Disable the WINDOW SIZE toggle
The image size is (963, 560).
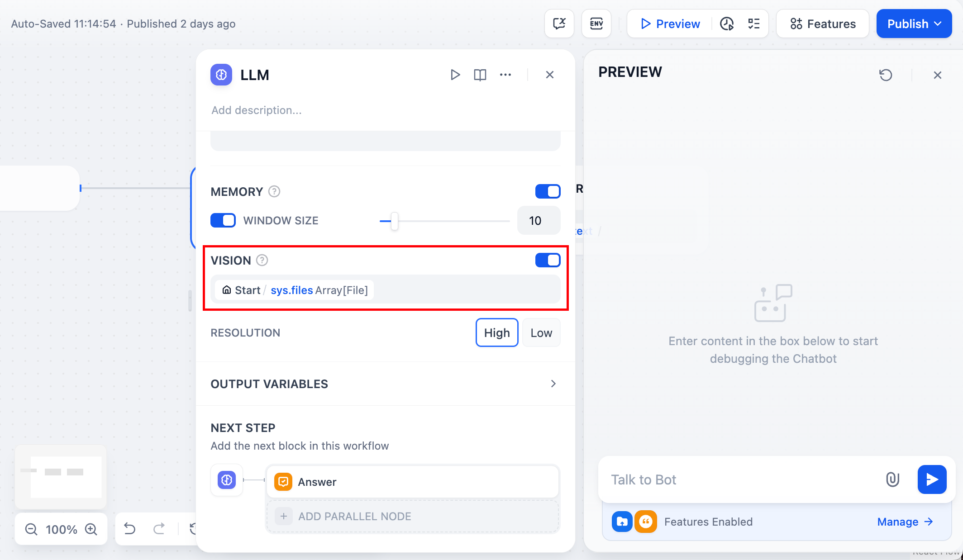coord(223,220)
